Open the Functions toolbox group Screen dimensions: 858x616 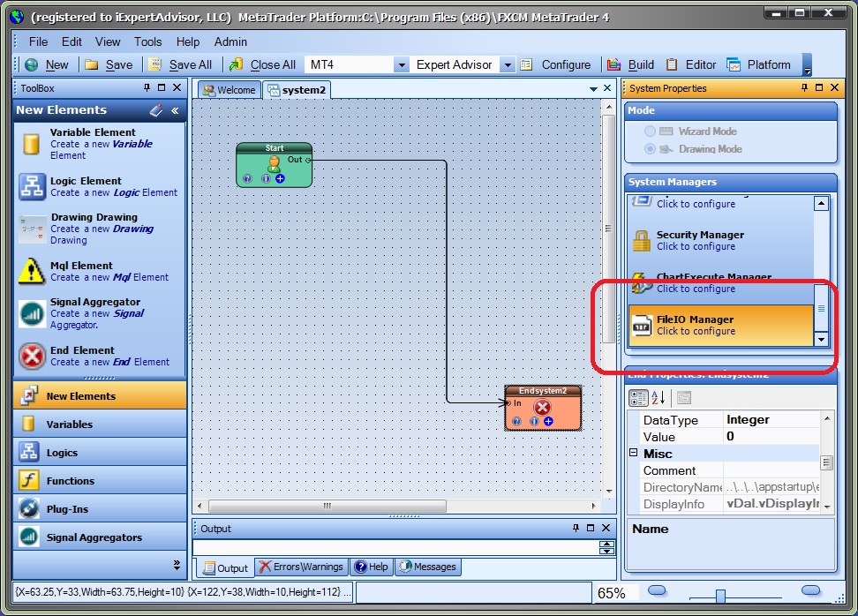point(100,481)
